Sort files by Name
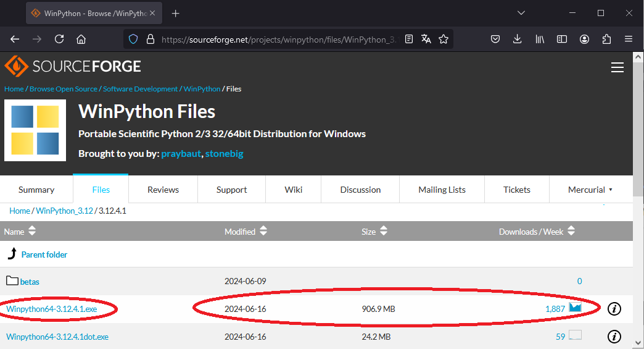The image size is (644, 349). point(20,232)
